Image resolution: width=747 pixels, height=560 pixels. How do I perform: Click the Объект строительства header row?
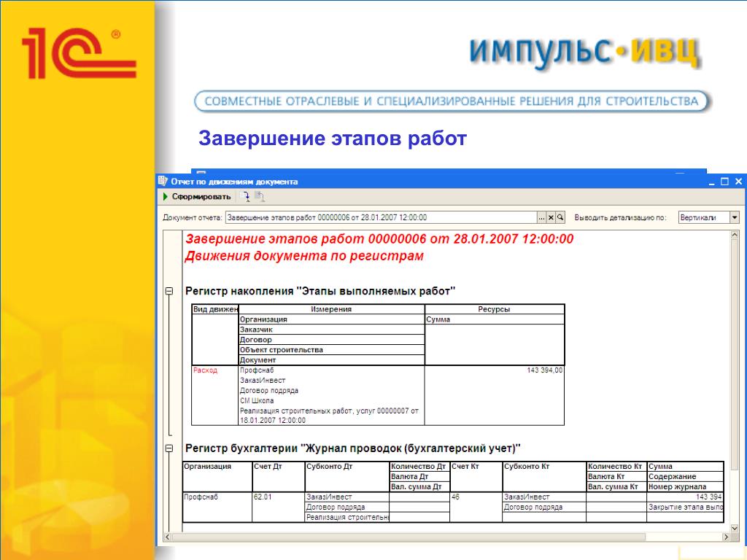click(332, 349)
